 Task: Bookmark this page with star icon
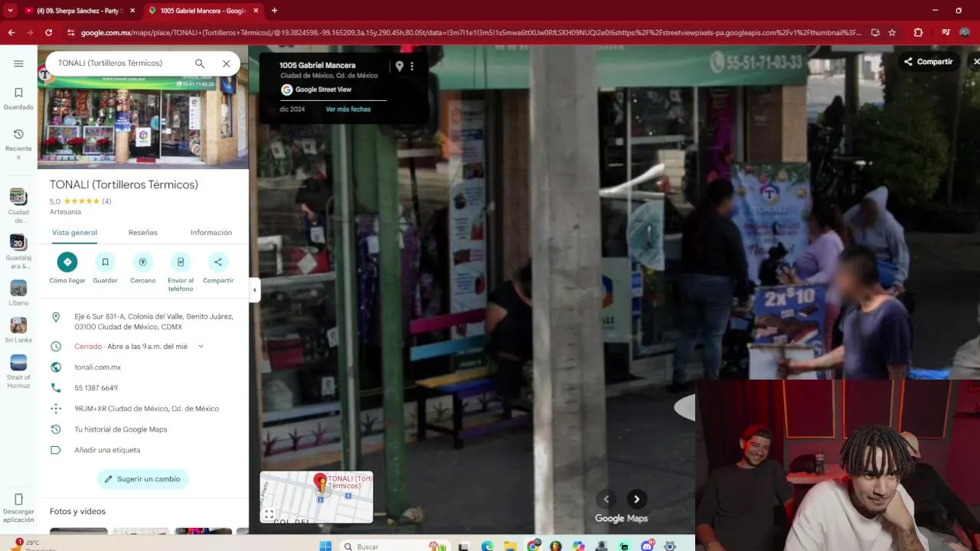click(892, 32)
